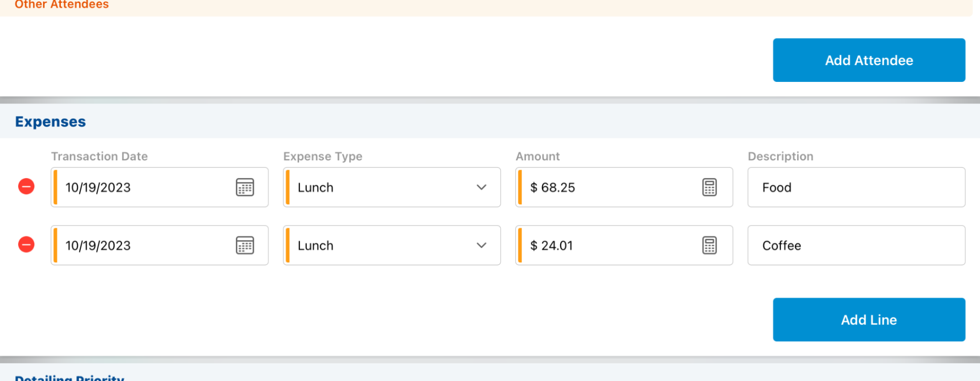Click the Expenses section header
This screenshot has width=980, height=381.
pos(50,122)
